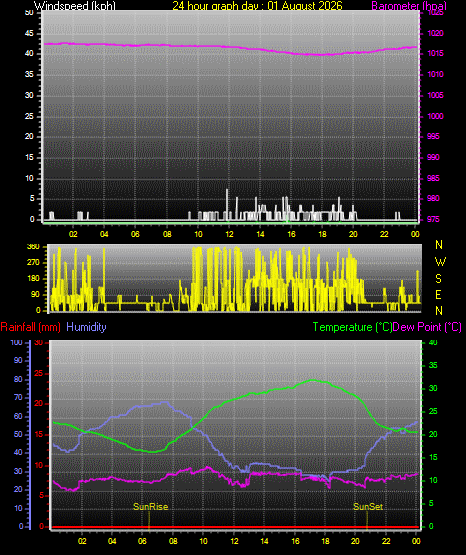The width and height of the screenshot is (466, 555).
Task: Click hour 22 under the windspeed graph
Action: coord(384,234)
